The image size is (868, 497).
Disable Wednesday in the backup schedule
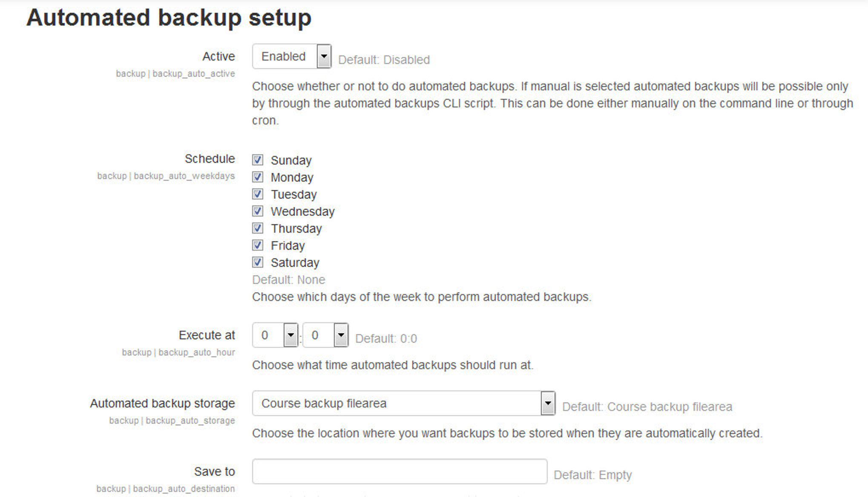pyautogui.click(x=257, y=211)
